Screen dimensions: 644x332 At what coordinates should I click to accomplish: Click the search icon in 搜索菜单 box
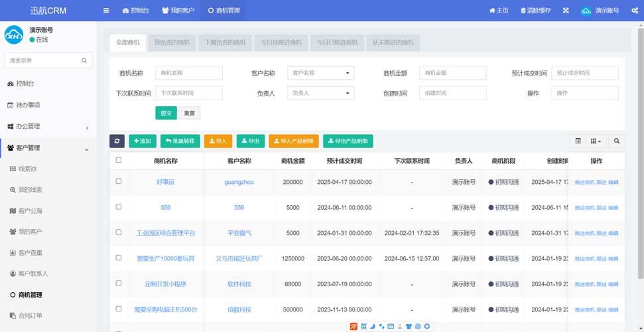coord(84,60)
